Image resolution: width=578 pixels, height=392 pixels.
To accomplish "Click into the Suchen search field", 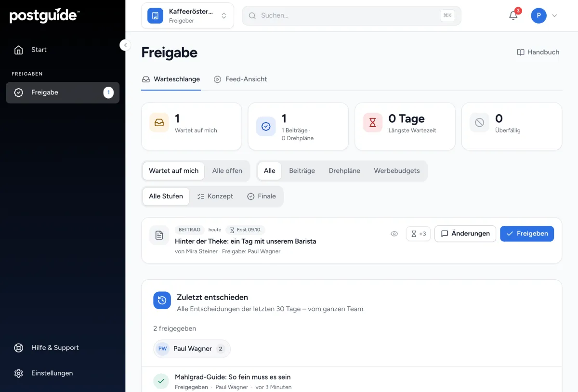I will point(352,15).
